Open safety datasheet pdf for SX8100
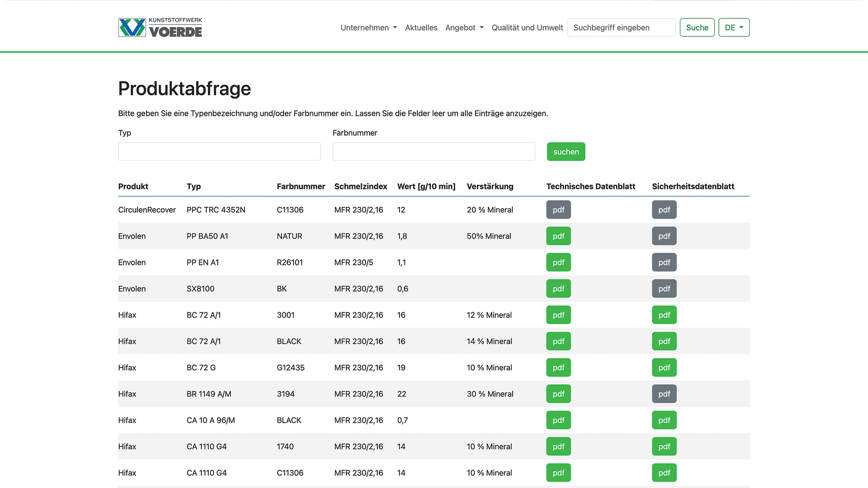This screenshot has height=488, width=868. pos(664,289)
